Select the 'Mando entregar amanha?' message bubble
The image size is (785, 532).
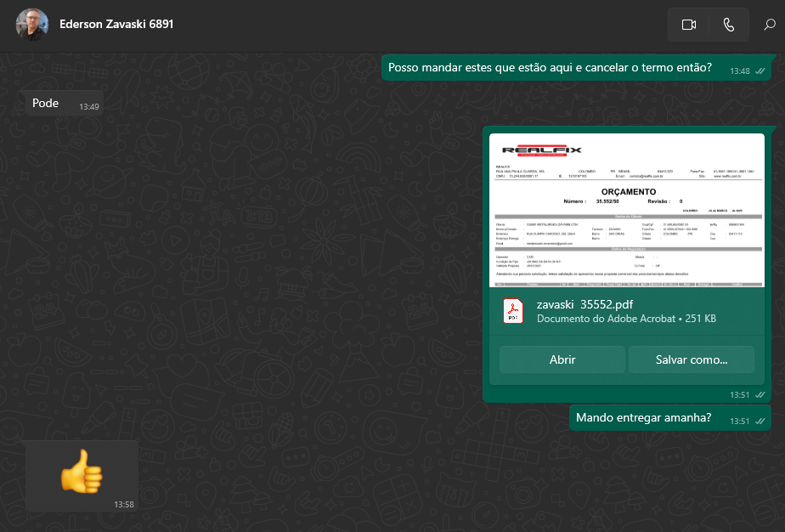(x=643, y=417)
